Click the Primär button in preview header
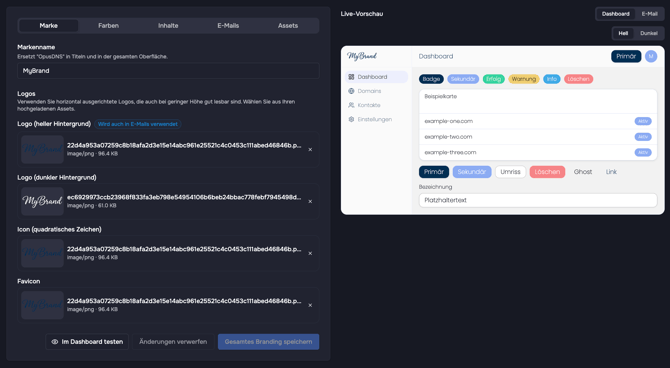This screenshot has width=670, height=368. point(626,56)
